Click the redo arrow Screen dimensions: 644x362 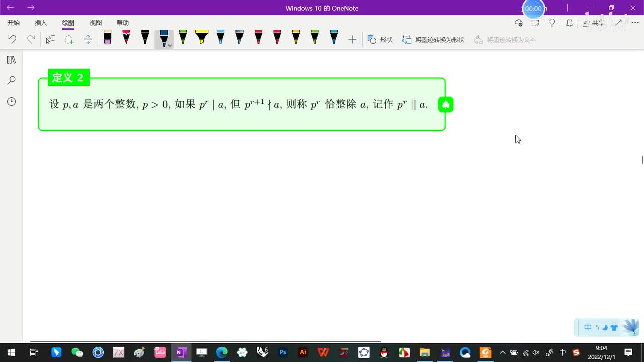point(31,39)
